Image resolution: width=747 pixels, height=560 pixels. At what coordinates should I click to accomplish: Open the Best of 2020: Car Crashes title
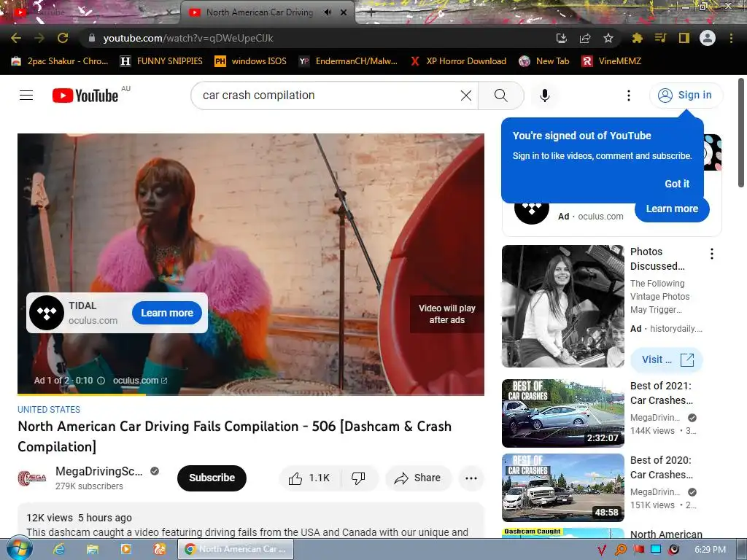(x=661, y=467)
